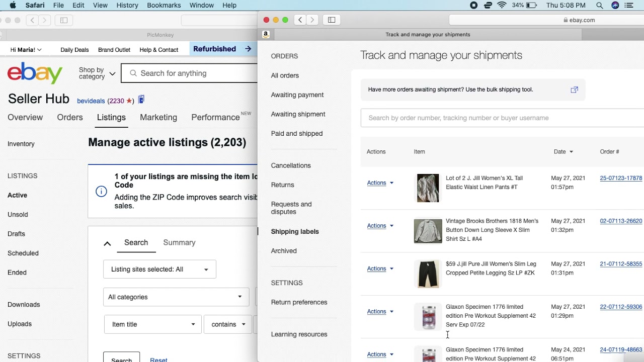
Task: Click the search magnifier icon on eBay
Action: pos(133,73)
